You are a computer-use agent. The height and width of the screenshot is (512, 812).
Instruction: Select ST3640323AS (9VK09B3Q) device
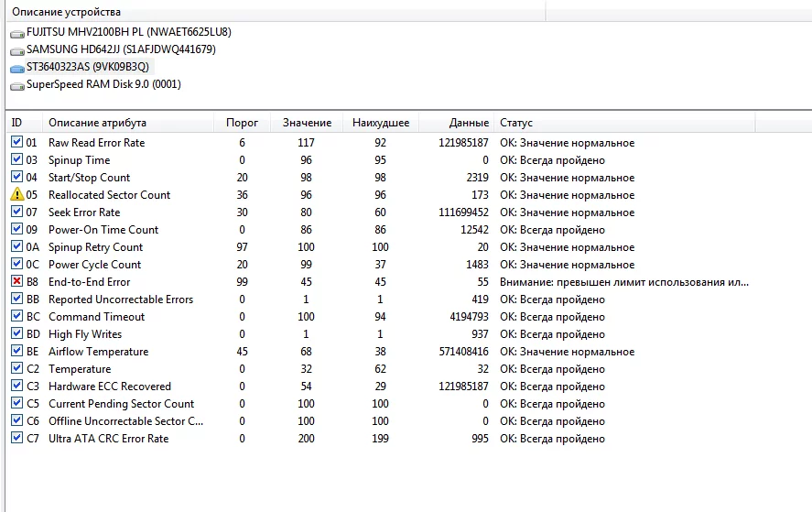point(88,67)
